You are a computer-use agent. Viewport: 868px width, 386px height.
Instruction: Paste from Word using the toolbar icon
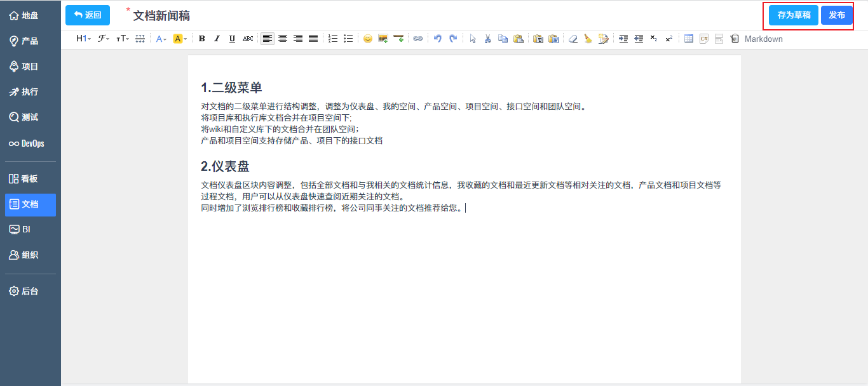[x=553, y=38]
